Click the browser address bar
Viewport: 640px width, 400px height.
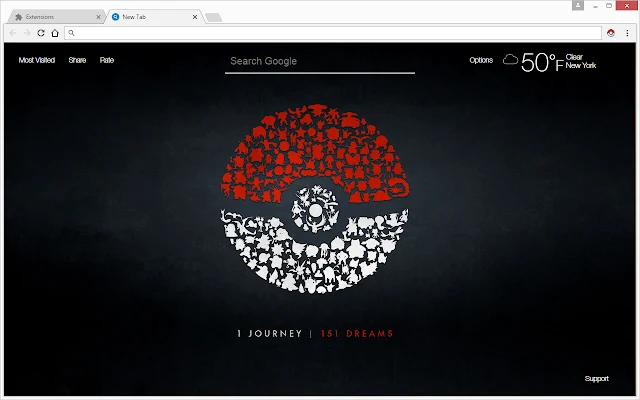point(333,33)
